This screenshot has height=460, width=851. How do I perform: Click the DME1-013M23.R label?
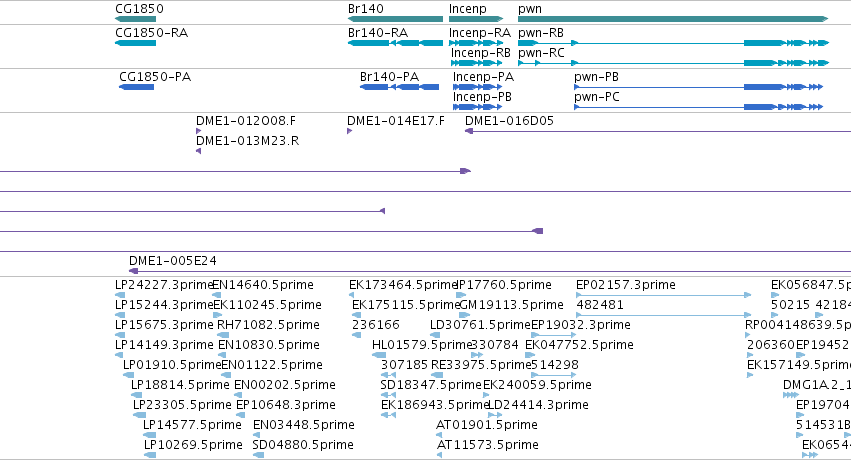pos(247,140)
